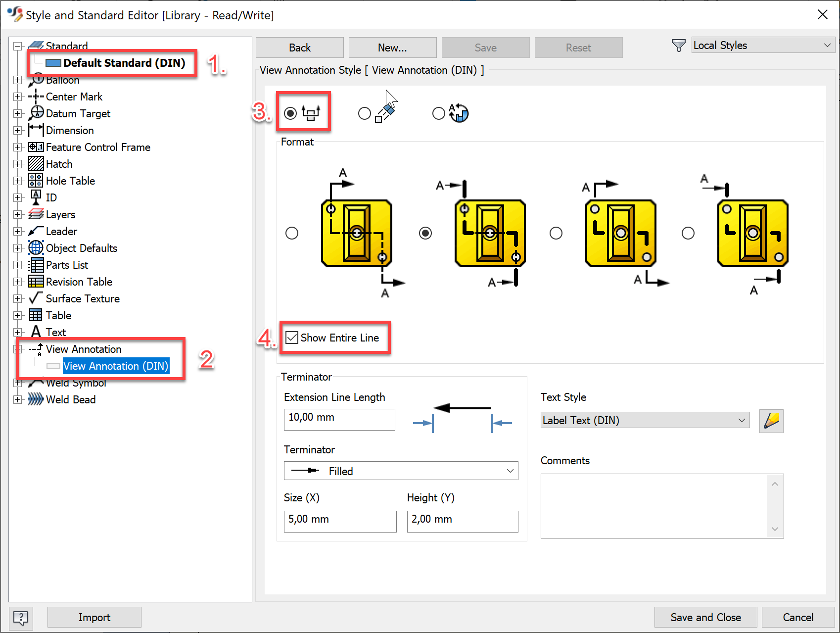
Task: Select the rotation annotation type radio button
Action: [x=439, y=113]
